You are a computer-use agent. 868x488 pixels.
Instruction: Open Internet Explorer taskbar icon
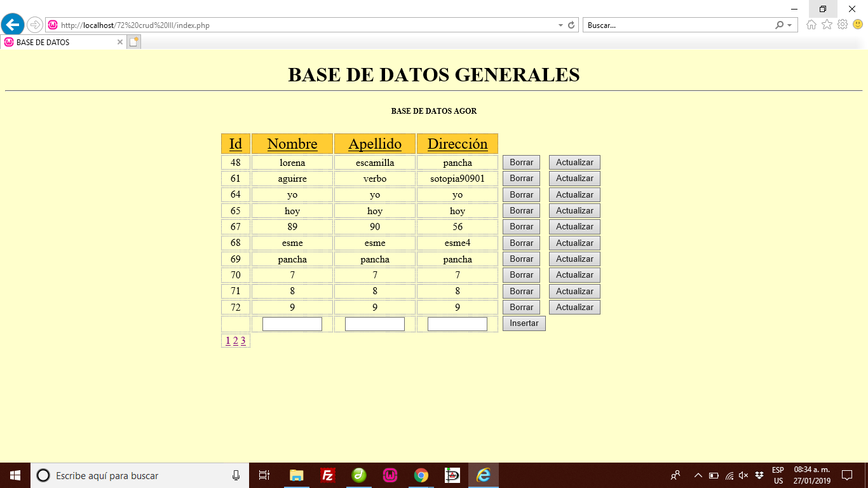pos(484,475)
